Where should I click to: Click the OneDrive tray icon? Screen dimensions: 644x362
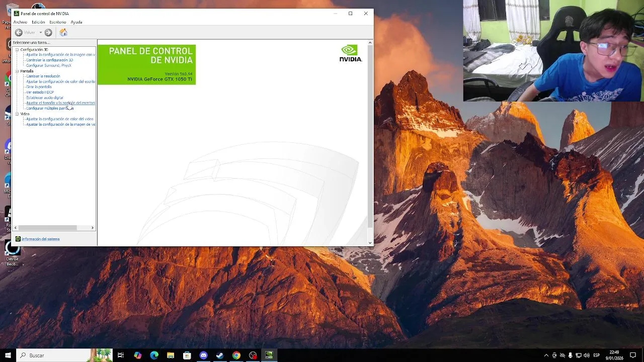click(x=562, y=355)
